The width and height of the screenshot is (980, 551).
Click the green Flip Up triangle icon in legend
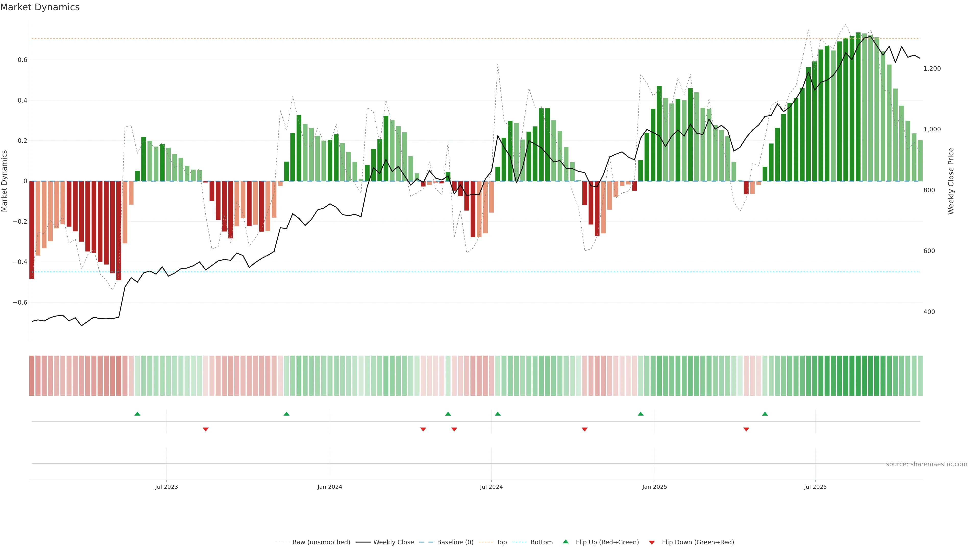(566, 542)
